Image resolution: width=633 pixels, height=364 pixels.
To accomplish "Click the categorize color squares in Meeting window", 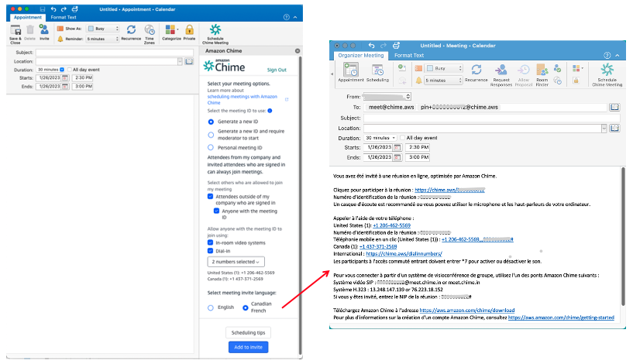I will pos(576,69).
